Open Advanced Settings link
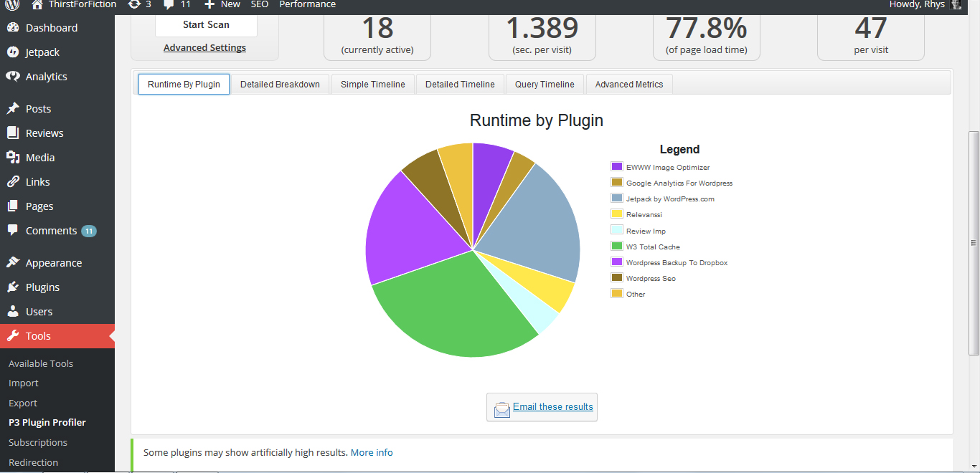Screen dimensions: 980x473 204,48
